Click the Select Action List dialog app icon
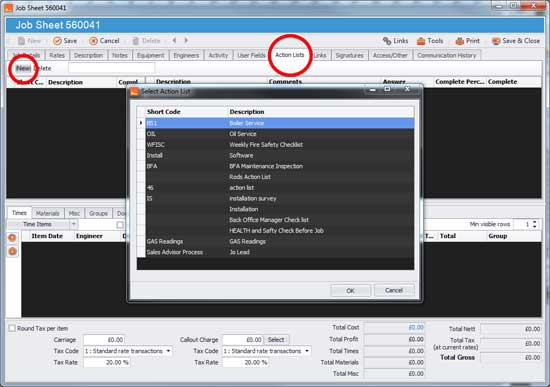Image resolution: width=550 pixels, height=387 pixels. point(134,92)
